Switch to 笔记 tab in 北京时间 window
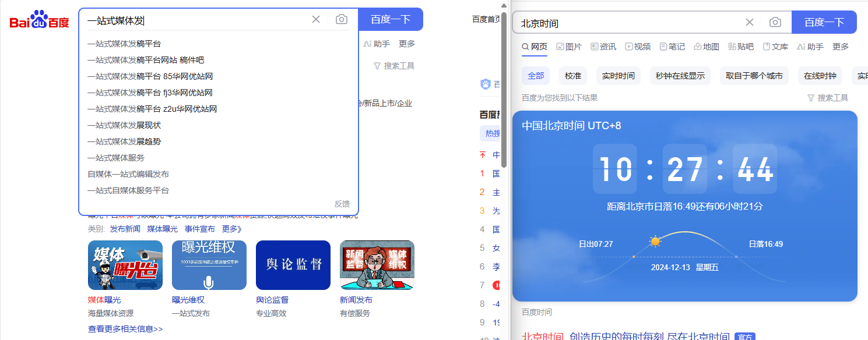Image resolution: width=868 pixels, height=340 pixels. click(x=672, y=47)
